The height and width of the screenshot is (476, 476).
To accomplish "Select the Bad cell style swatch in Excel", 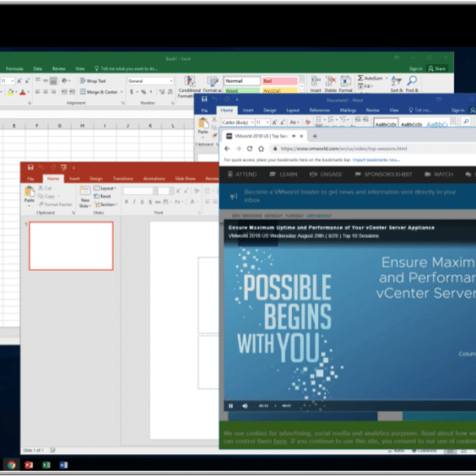I will (x=280, y=81).
